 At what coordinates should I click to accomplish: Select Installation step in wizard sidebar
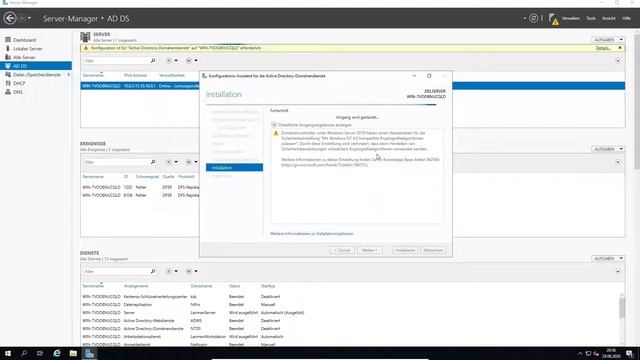(234, 168)
